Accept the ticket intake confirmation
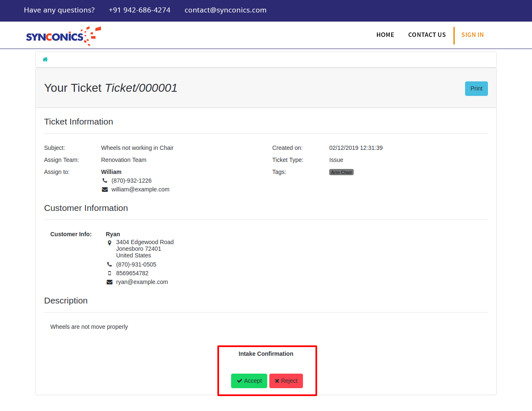Viewport: 532px width, 411px height. coord(249,381)
